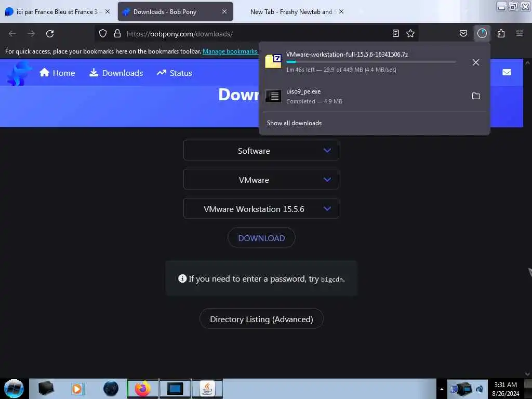Close the Downloads - Bob Pony tab
Screen dimensions: 532x399
click(x=224, y=11)
